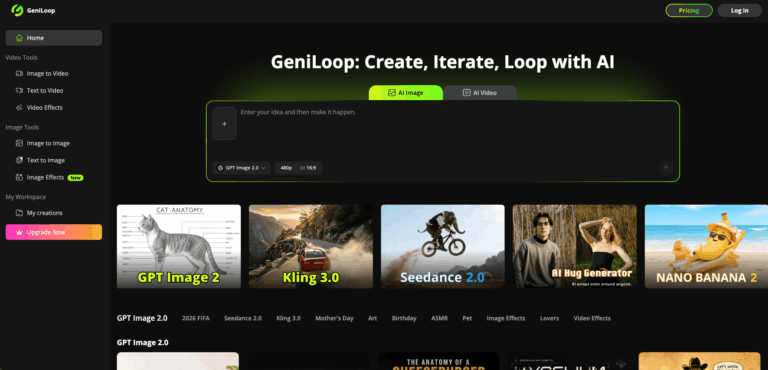Open the AI Hug Generator card
The height and width of the screenshot is (370, 768).
click(x=575, y=247)
